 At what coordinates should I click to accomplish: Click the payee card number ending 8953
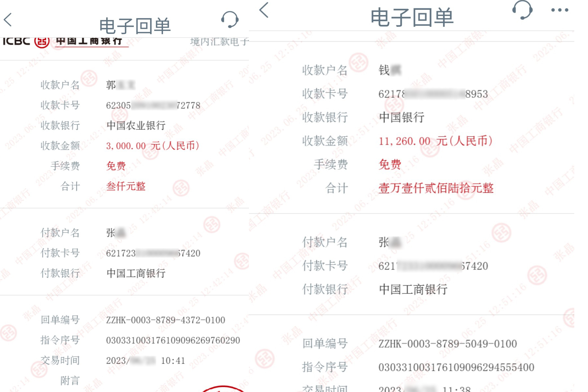433,94
